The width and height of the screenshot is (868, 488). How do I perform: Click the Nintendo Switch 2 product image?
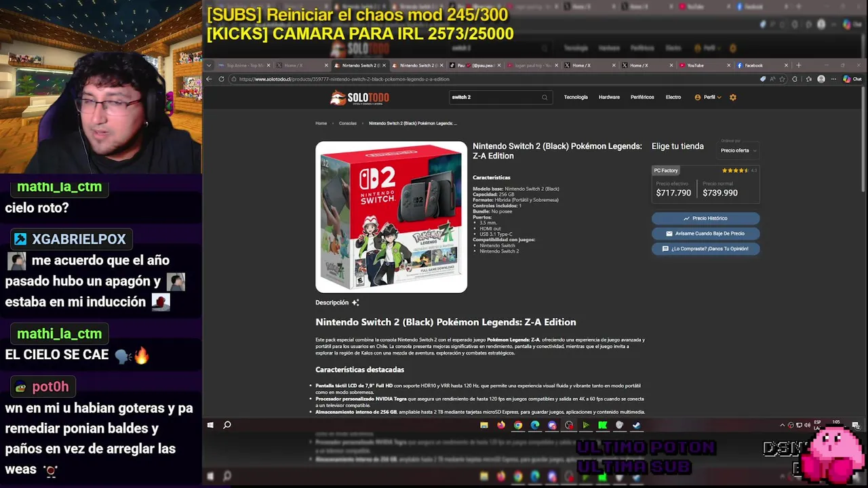pyautogui.click(x=391, y=217)
